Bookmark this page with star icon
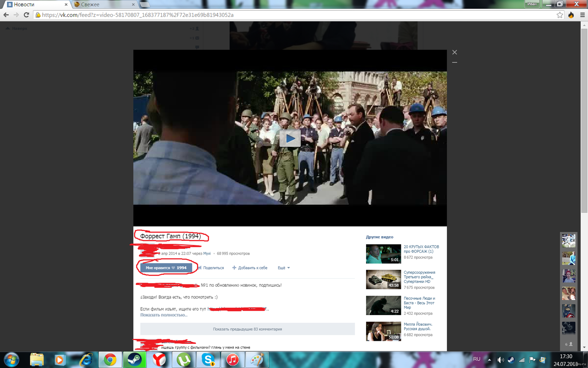588x368 pixels. point(560,15)
